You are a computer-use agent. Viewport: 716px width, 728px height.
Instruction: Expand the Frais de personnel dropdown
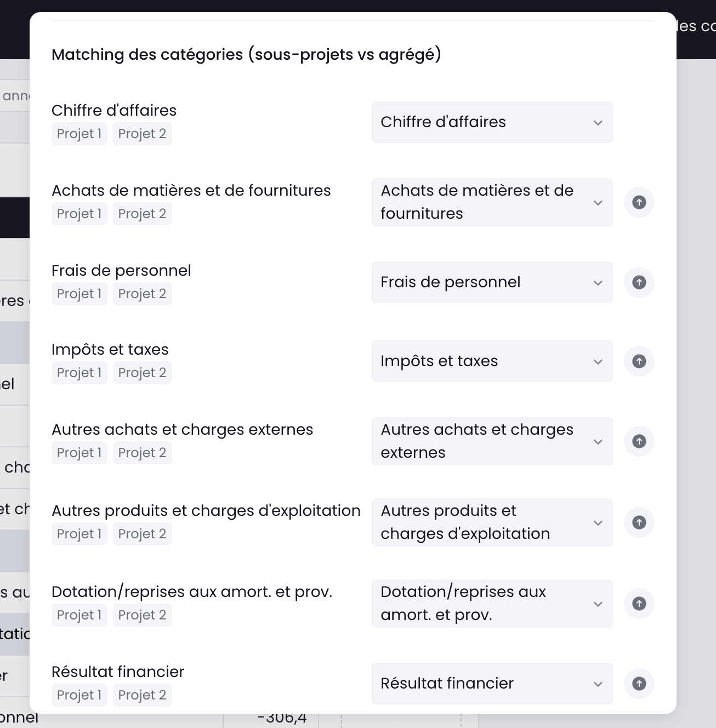(x=492, y=282)
